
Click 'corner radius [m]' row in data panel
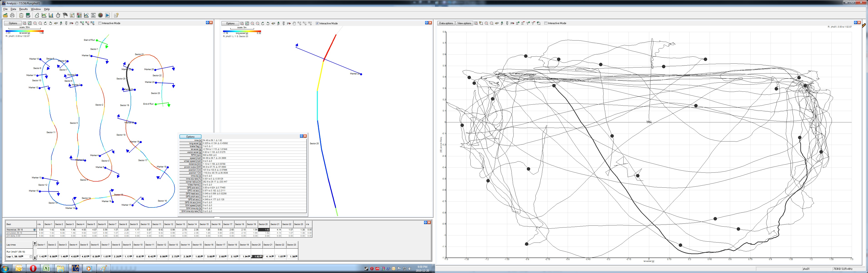point(243,182)
